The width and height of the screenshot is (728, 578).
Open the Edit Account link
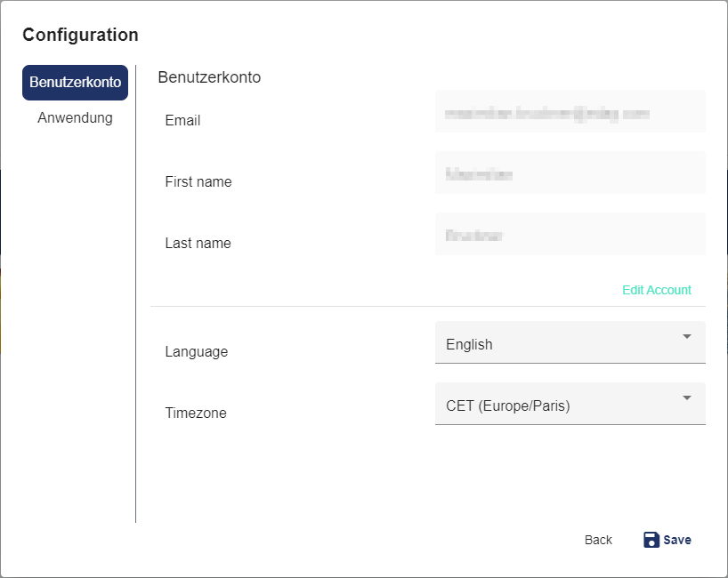(656, 290)
